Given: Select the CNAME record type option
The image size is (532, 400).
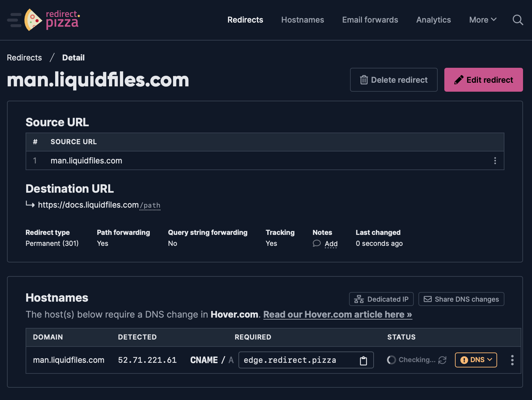Looking at the screenshot, I should [204, 360].
